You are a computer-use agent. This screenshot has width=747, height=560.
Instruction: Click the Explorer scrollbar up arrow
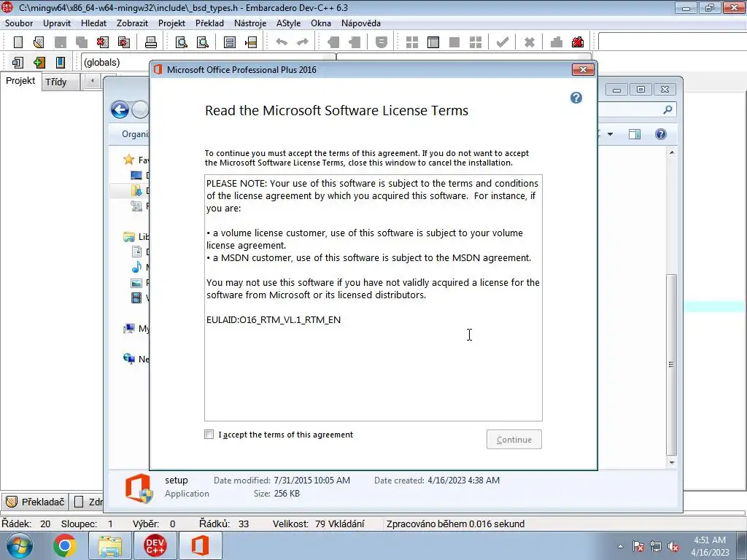coord(671,152)
